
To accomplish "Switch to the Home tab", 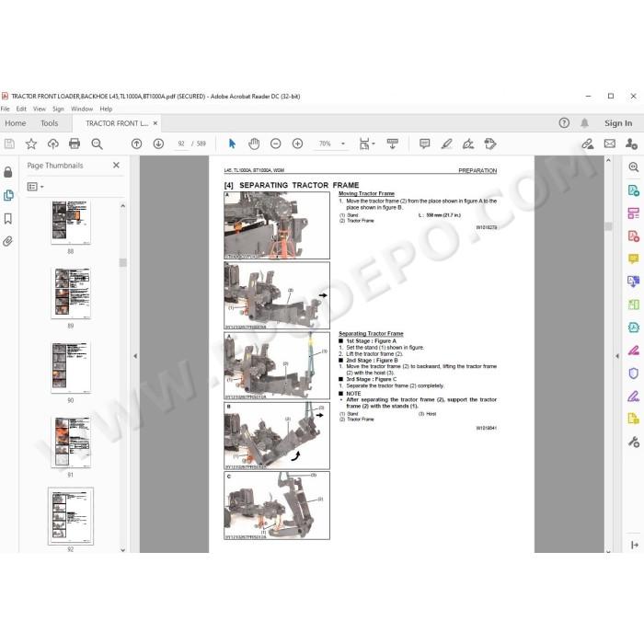I will 16,123.
